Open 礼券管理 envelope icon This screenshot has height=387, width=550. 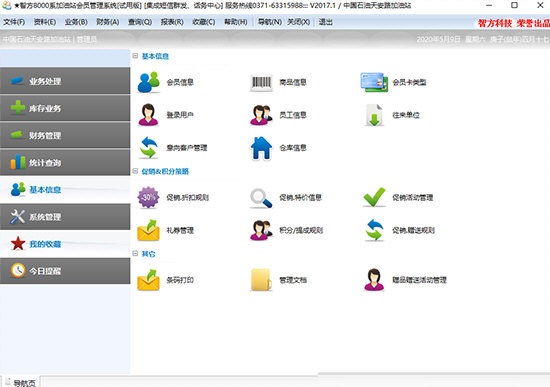pos(148,230)
